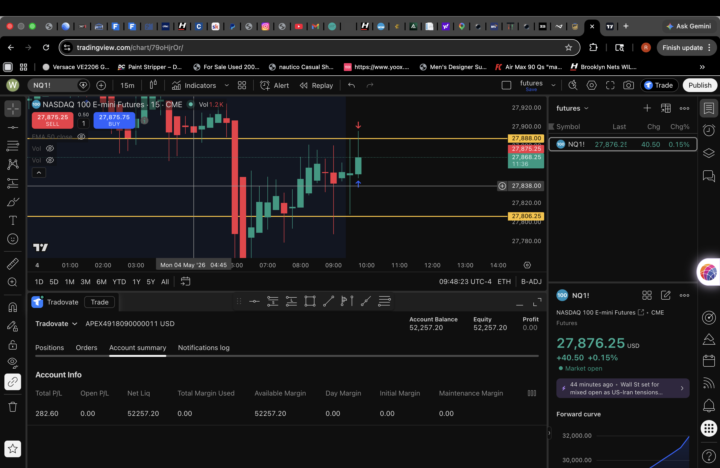The image size is (720, 468).
Task: Change the 15m chart interval
Action: [x=127, y=85]
